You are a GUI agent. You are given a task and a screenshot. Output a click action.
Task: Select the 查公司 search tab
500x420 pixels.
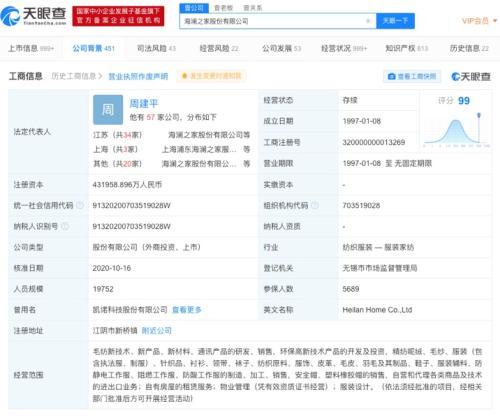pyautogui.click(x=194, y=8)
